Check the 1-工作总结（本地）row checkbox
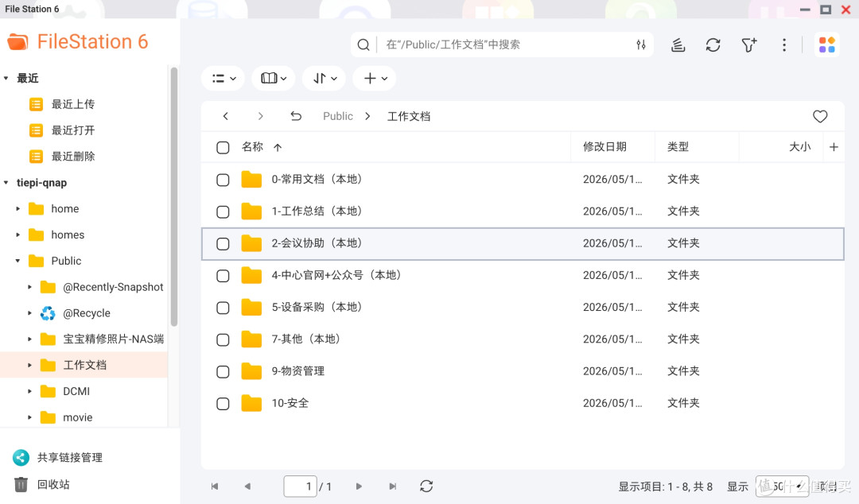859x504 pixels. (223, 212)
